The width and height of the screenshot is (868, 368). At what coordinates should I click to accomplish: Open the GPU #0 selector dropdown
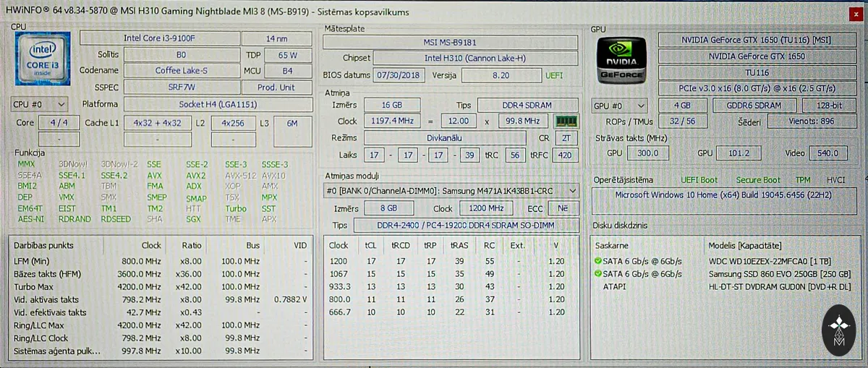point(619,105)
